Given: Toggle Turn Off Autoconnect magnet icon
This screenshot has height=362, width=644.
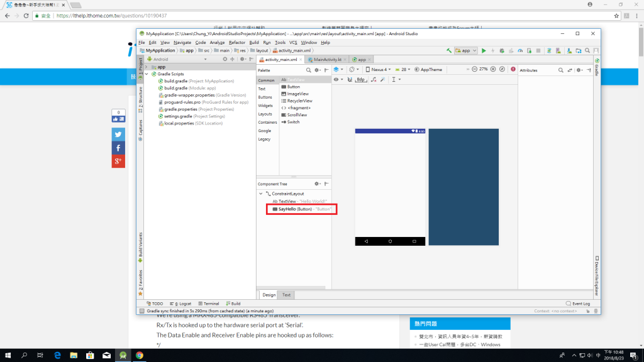Looking at the screenshot, I should coord(350,80).
